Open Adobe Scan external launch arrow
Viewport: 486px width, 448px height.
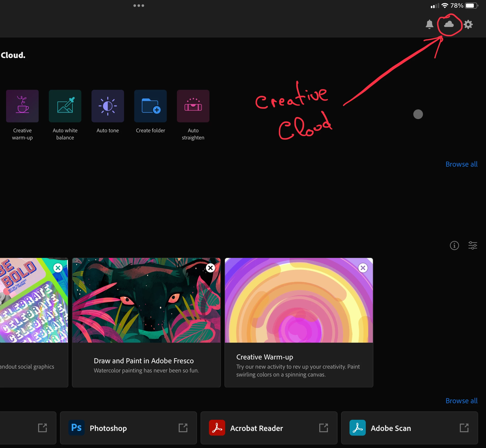coord(464,428)
